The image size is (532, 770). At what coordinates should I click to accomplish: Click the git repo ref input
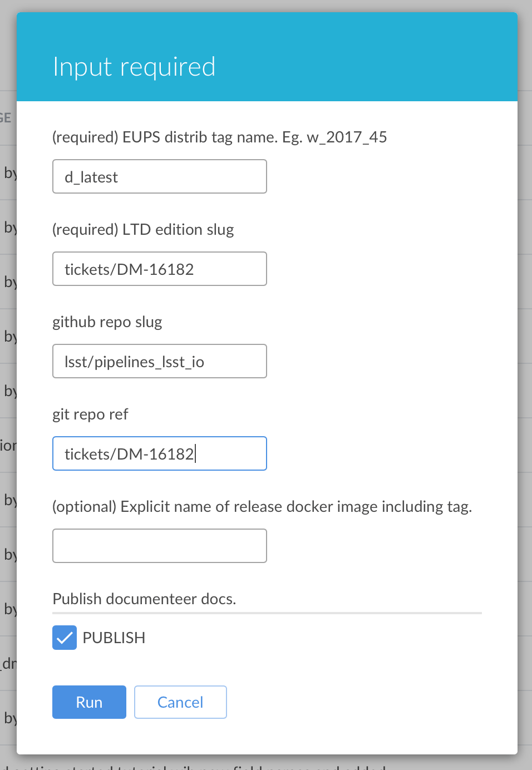click(159, 453)
